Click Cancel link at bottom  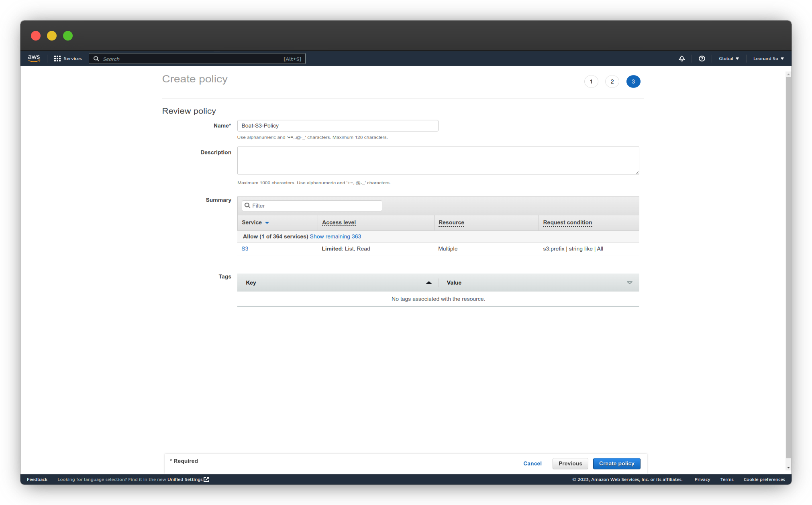[x=532, y=464]
